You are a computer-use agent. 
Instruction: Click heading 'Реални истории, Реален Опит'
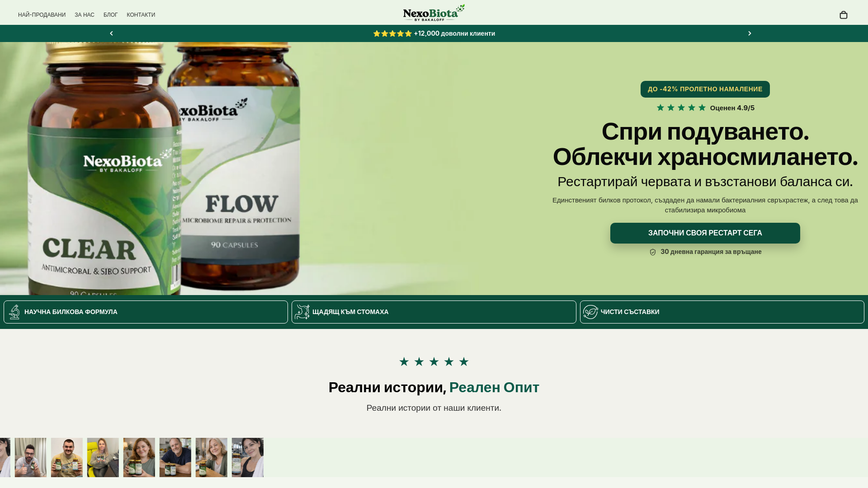pos(434,387)
